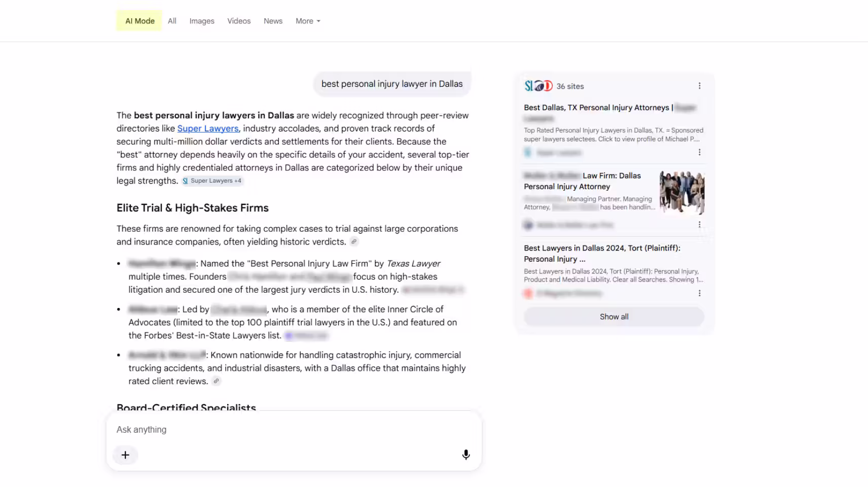Screen dimensions: 868x487
Task: Open the Super Lawyers +4 source chip
Action: (212, 181)
